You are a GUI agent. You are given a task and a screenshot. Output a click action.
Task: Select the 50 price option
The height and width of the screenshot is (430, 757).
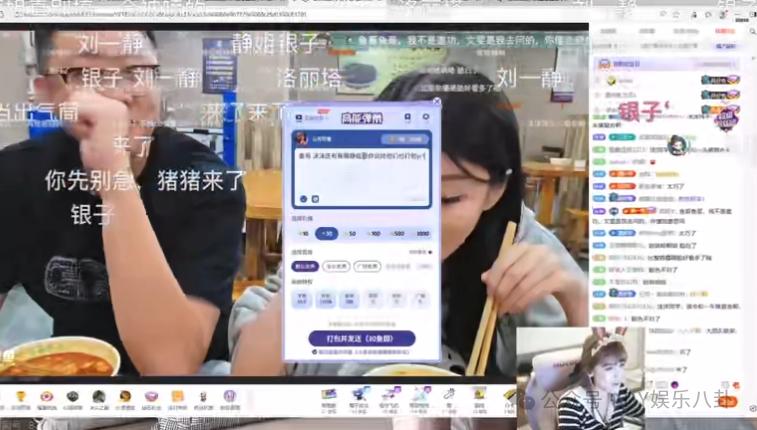pos(350,234)
